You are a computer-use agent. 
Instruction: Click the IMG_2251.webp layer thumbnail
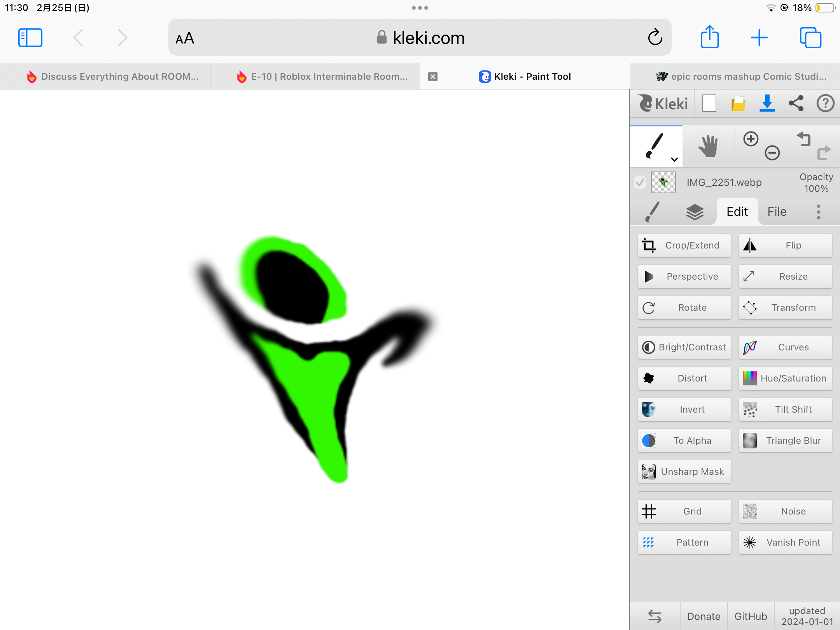[663, 182]
